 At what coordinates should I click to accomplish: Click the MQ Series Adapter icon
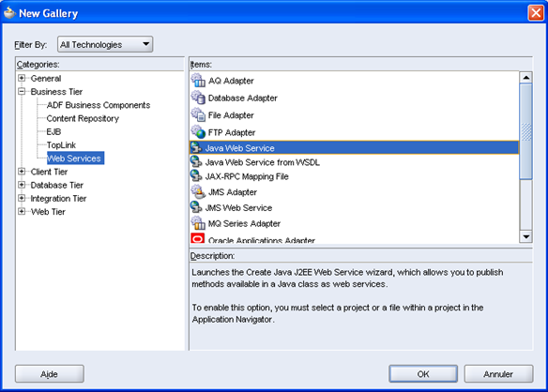[198, 223]
